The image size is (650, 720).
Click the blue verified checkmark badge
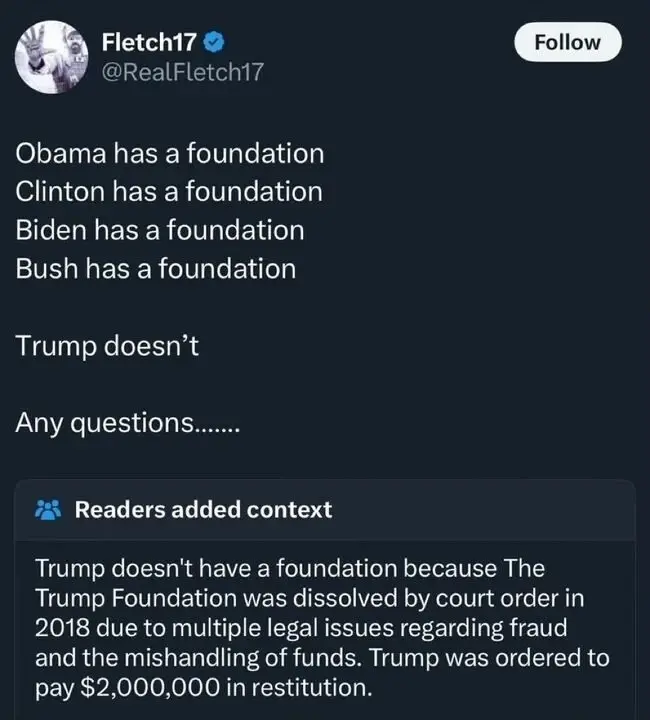pyautogui.click(x=213, y=42)
